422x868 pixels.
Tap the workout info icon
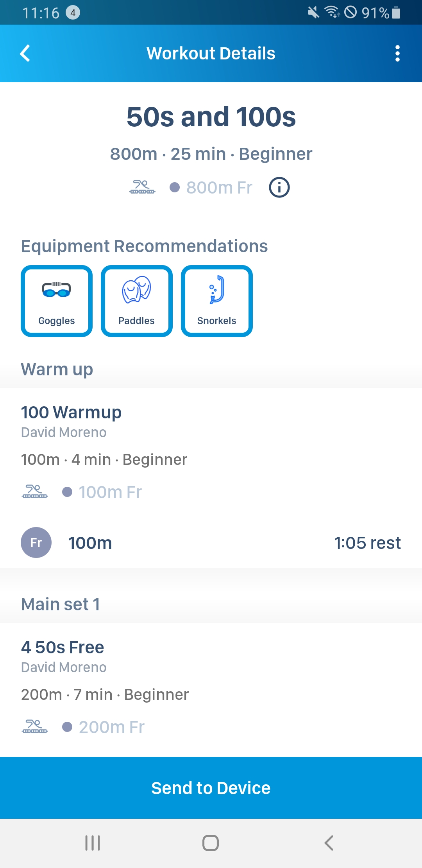coord(279,187)
